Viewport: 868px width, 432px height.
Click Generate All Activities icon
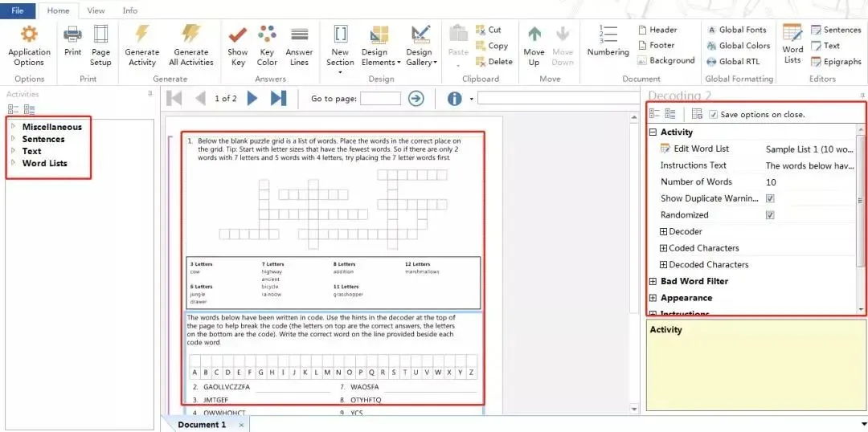click(x=191, y=35)
